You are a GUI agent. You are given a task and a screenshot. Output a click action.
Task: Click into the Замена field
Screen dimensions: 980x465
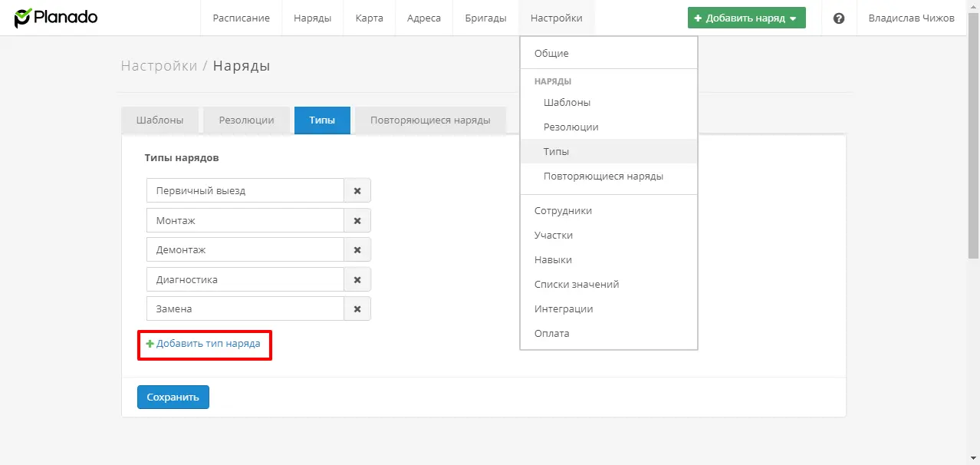[245, 308]
